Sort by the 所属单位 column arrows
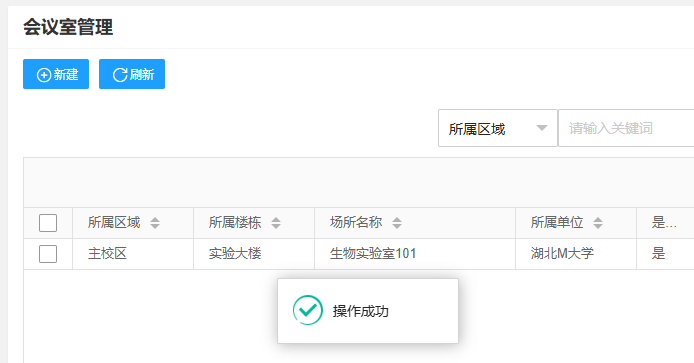Image resolution: width=694 pixels, height=363 pixels. pos(598,223)
